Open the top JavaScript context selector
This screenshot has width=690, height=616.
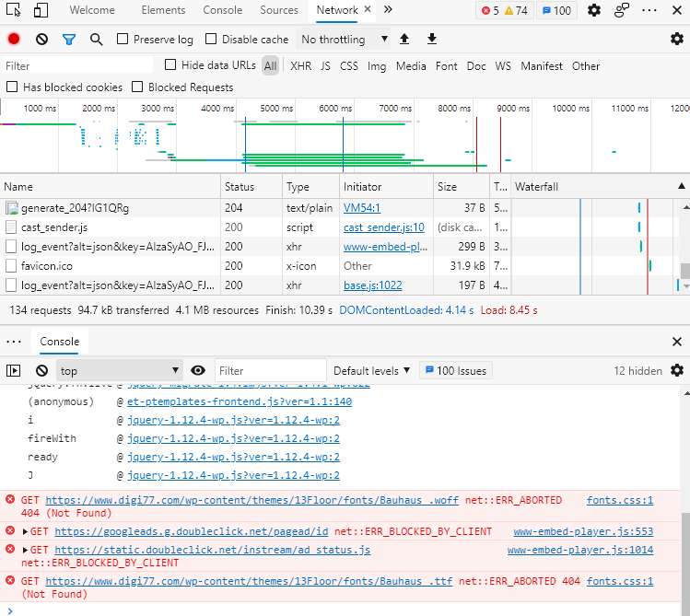[120, 370]
